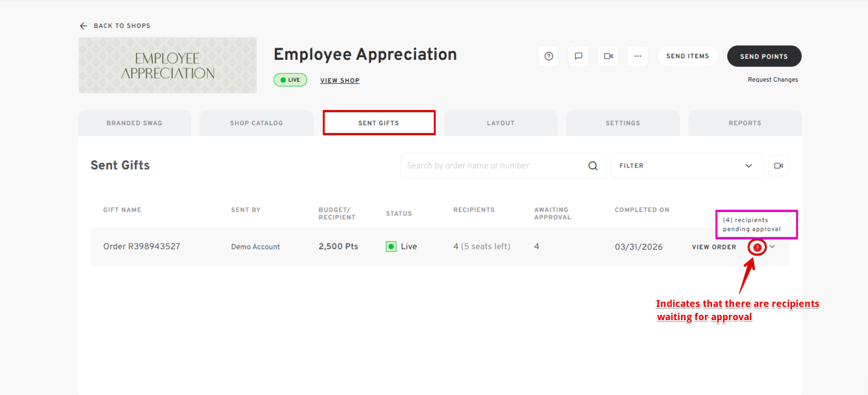
Task: Open the chat message icon
Action: [x=579, y=56]
